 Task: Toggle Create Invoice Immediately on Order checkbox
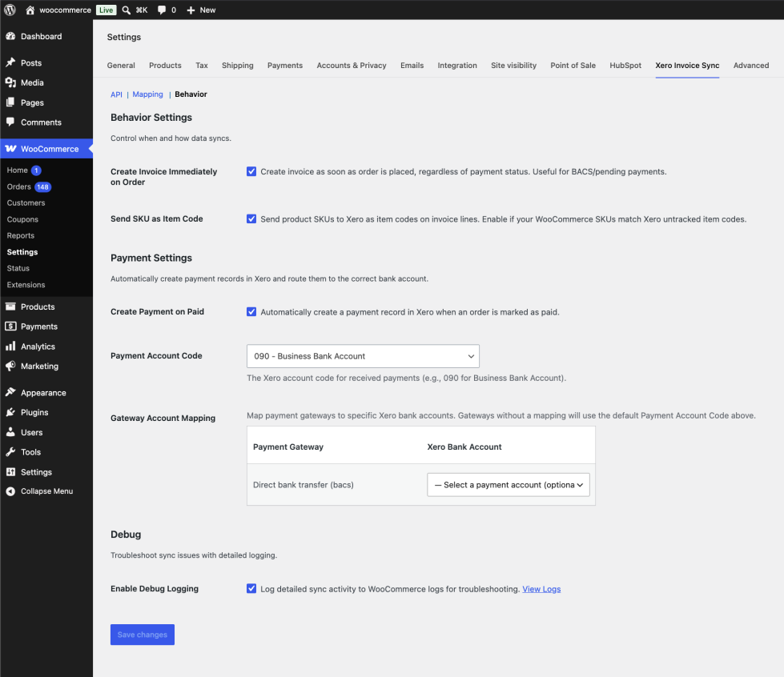click(251, 171)
